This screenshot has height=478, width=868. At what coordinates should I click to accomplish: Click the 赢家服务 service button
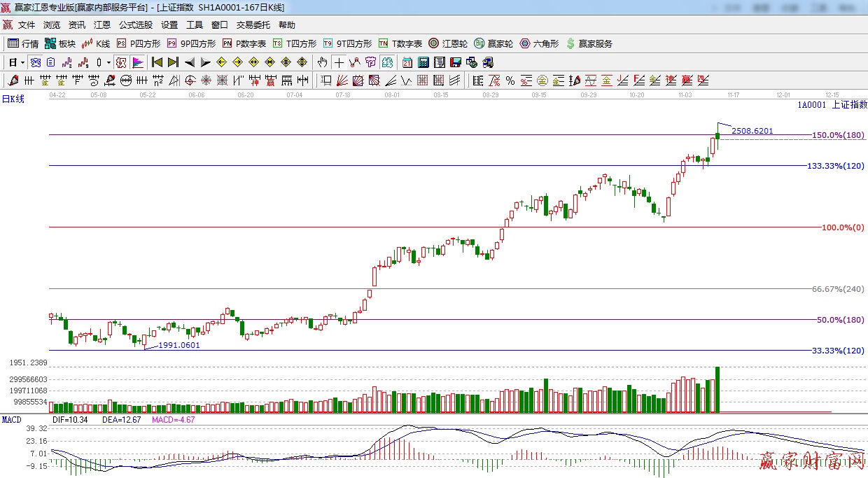pyautogui.click(x=589, y=43)
